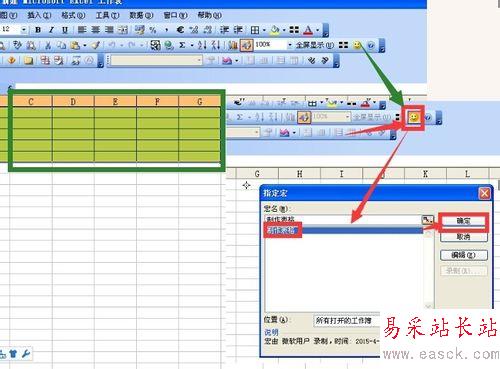Apply comma style format

coord(166,30)
